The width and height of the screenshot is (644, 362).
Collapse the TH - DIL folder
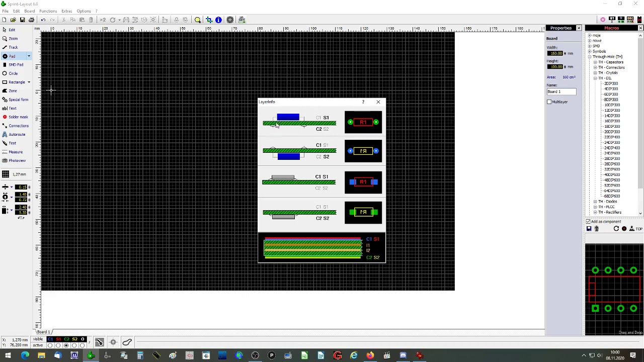coord(595,78)
